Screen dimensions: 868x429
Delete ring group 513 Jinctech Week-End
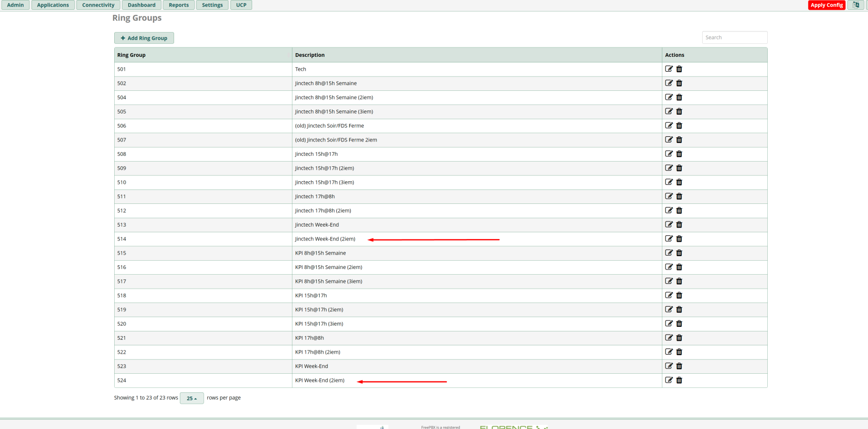(679, 225)
